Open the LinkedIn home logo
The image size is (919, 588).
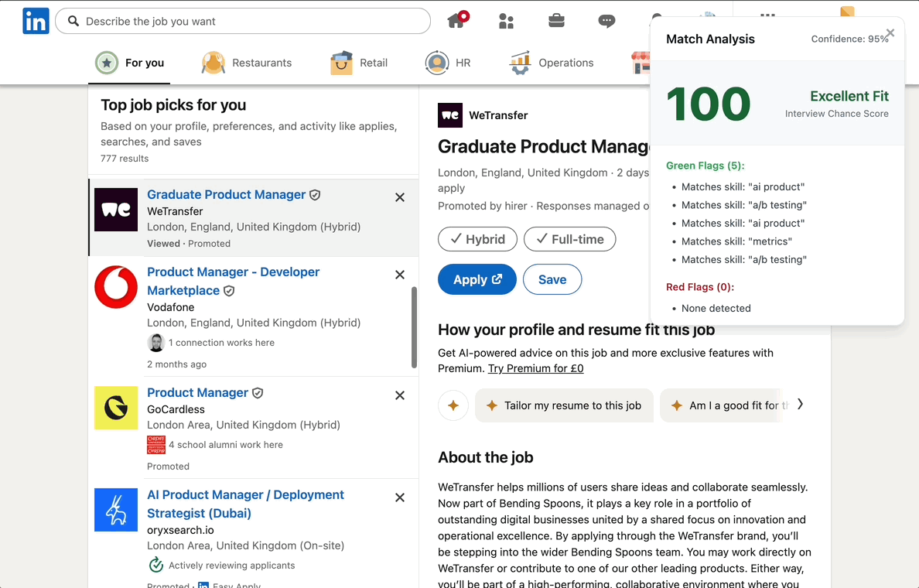(36, 21)
